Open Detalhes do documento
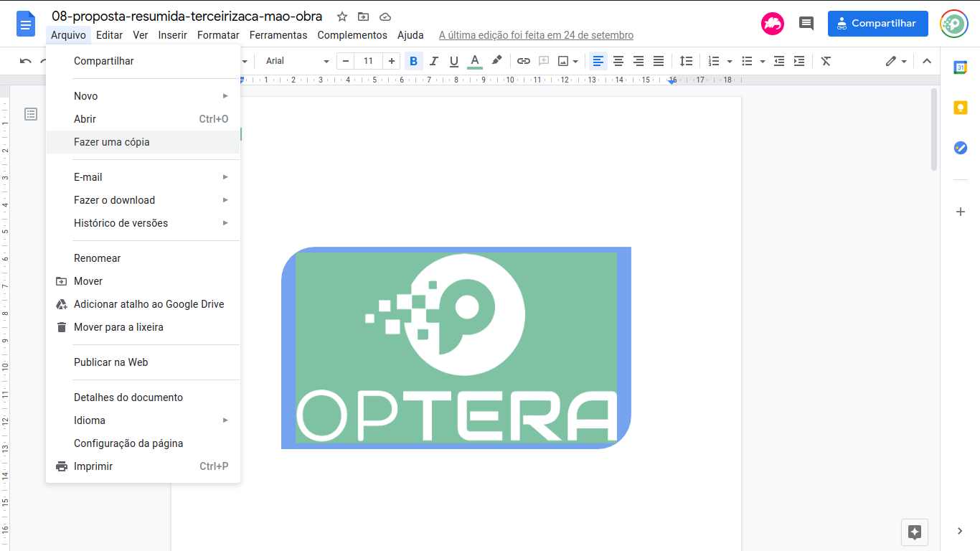 click(143, 397)
